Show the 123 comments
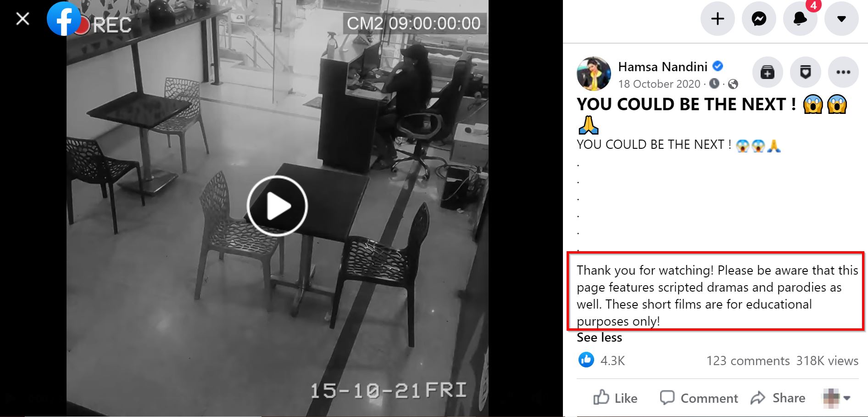The width and height of the screenshot is (868, 417). [748, 361]
